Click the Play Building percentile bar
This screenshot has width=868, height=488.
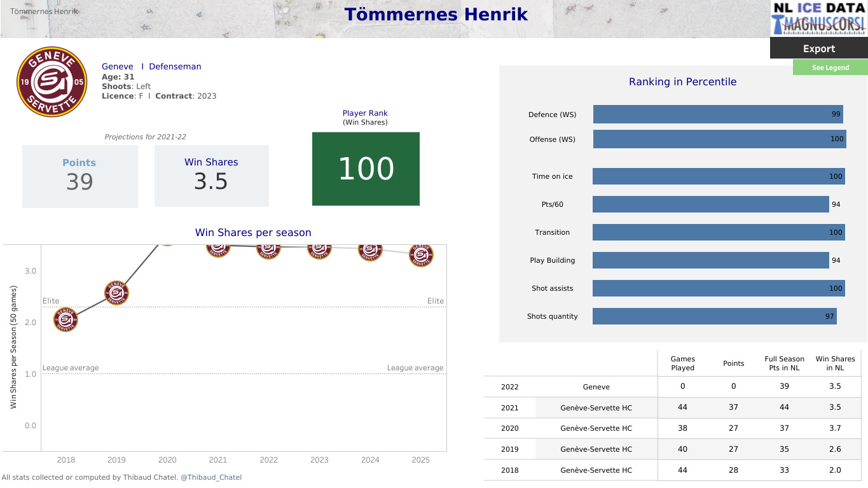(x=711, y=260)
